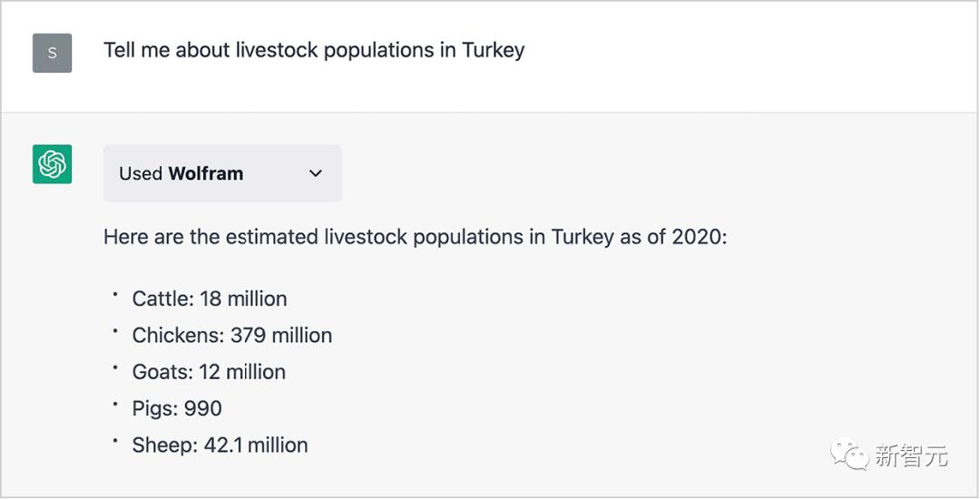Click the WeChat watermark logo icon

pos(850,455)
